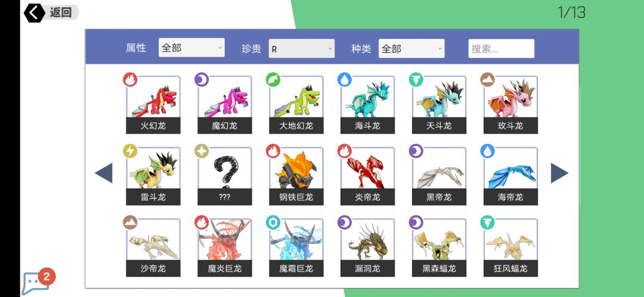644x297 pixels.
Task: Select the hexagon ice icon on 魔霜巨龙
Action: 273,222
